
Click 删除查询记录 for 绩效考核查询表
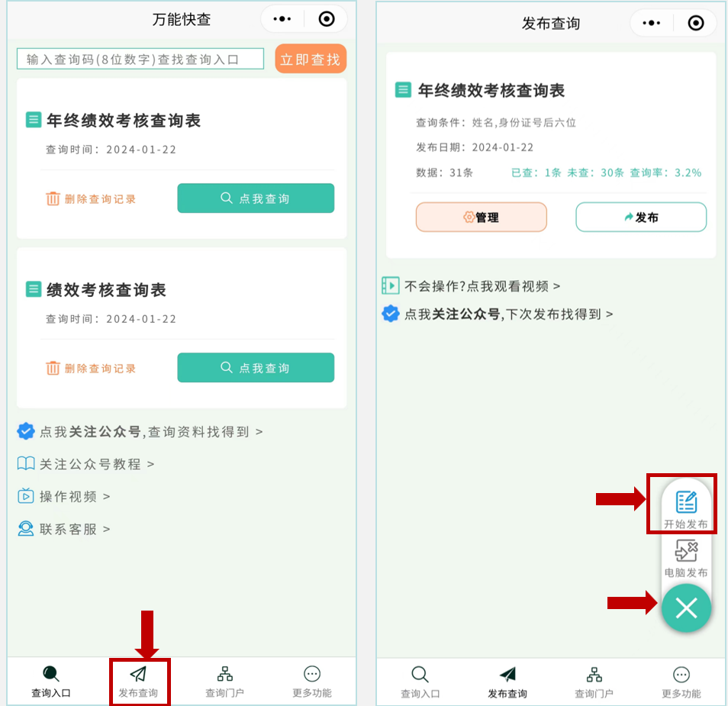point(100,369)
